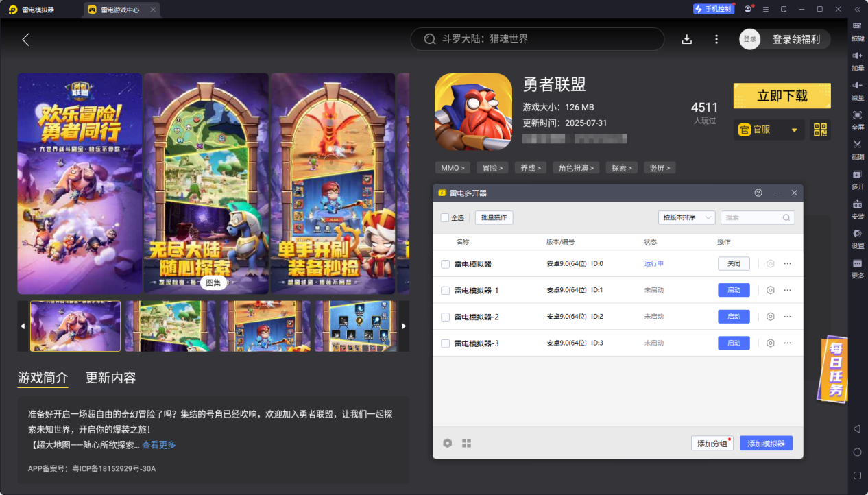Open multi-instance settings hexagon at window bottom
Image resolution: width=868 pixels, height=495 pixels.
448,443
